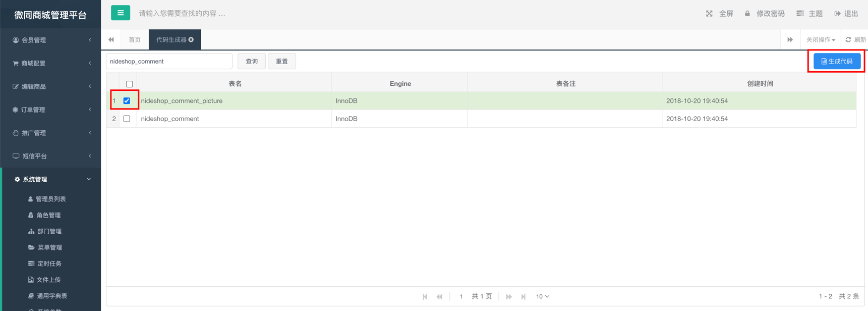Click the Engine column header
This screenshot has height=311, width=868.
point(400,84)
